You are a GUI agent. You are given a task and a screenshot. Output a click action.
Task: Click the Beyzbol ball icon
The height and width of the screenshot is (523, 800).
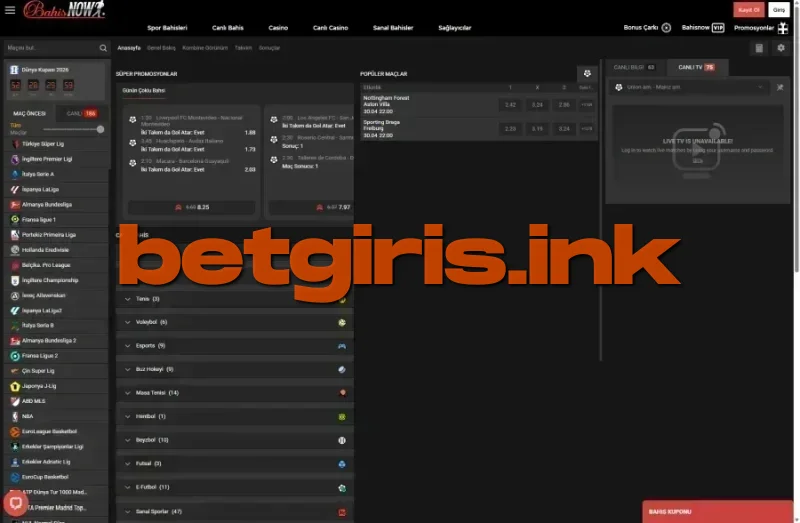pyautogui.click(x=342, y=440)
